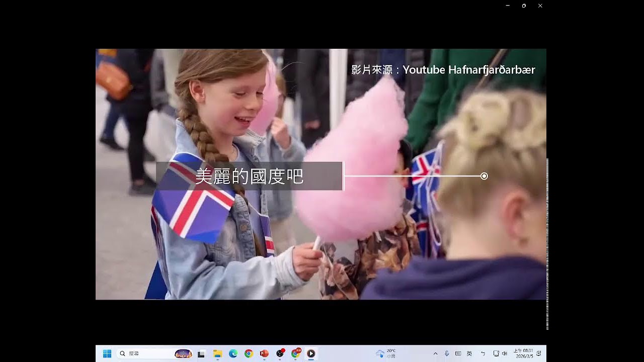Switch to PowerPoint on the taskbar
The width and height of the screenshot is (644, 362).
pos(264,353)
